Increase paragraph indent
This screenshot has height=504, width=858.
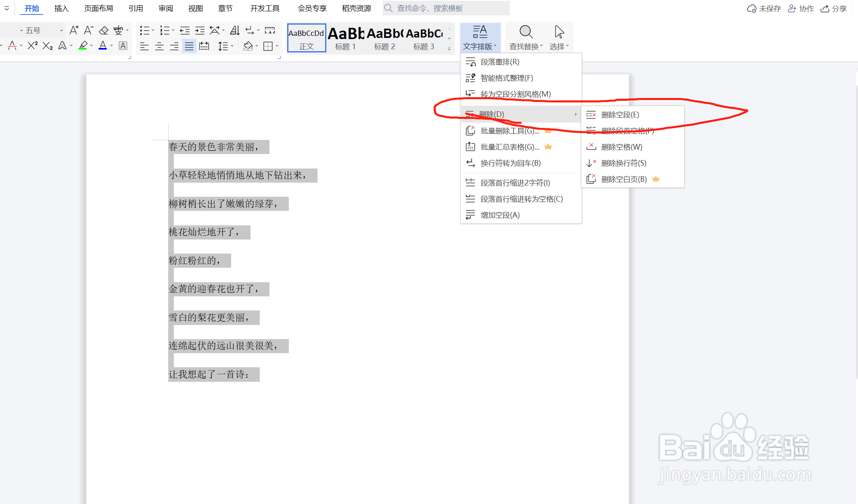pyautogui.click(x=200, y=30)
